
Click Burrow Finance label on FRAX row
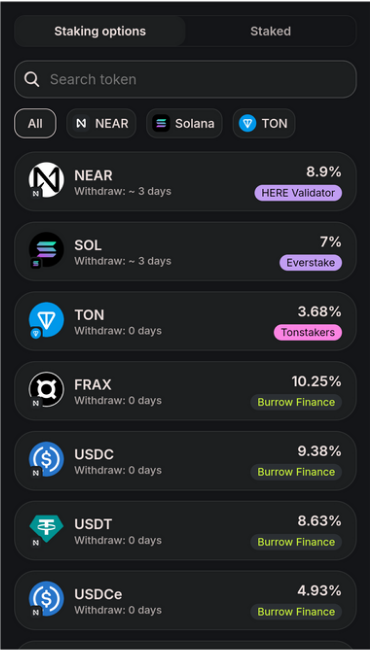pos(296,402)
